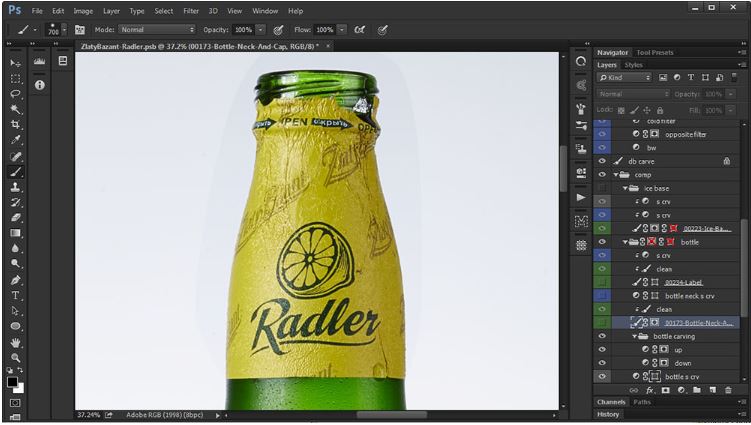Screen dimensions: 751x425
Task: Open the Actions play panel icon
Action: [x=581, y=197]
